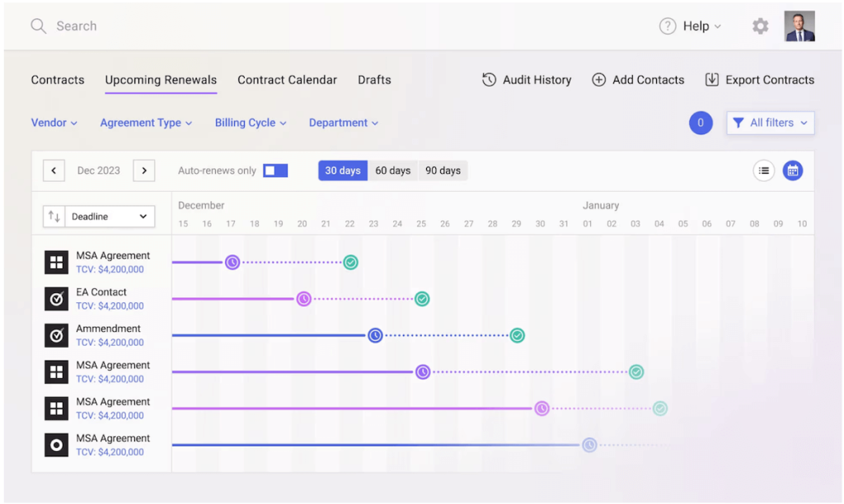Click the funnel icon on All filters
The height and width of the screenshot is (504, 844).
738,122
